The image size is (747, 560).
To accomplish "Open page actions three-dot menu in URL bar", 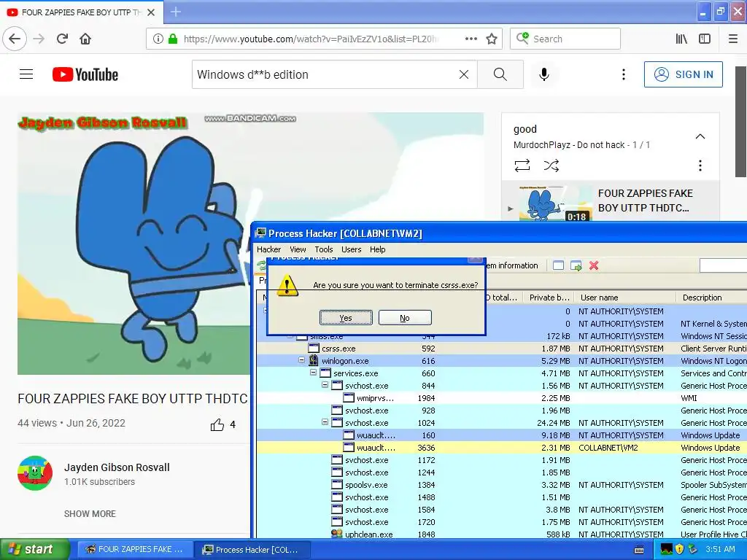I will (471, 39).
